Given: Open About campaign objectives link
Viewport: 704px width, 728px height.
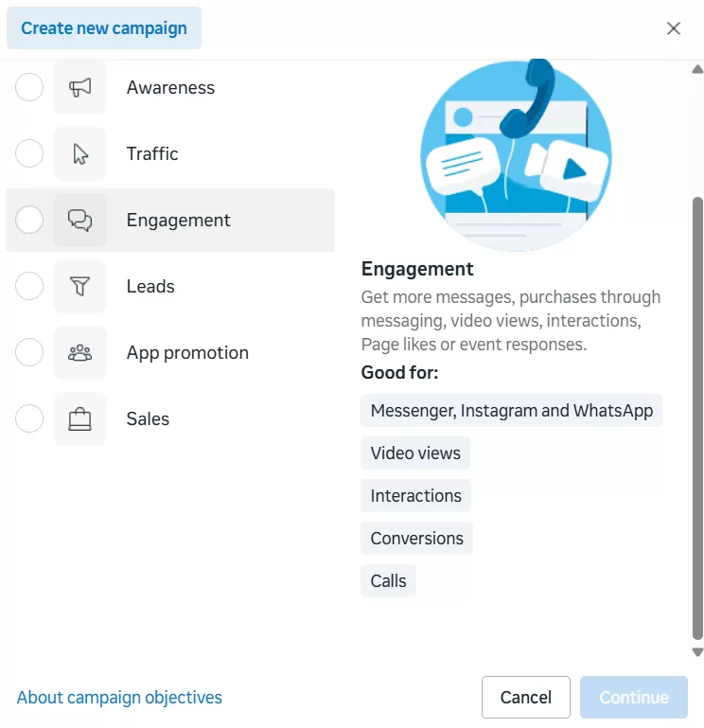Looking at the screenshot, I should (119, 698).
